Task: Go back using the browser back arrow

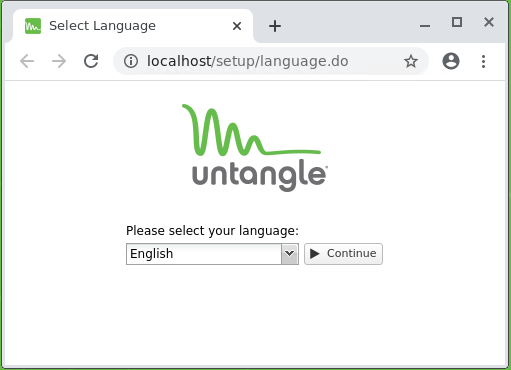Action: [27, 61]
